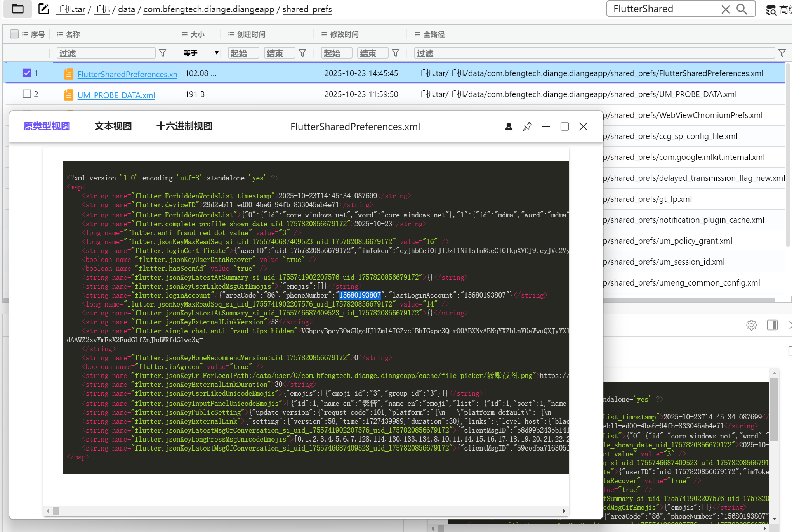The width and height of the screenshot is (792, 532).
Task: Clear the FlutterShared search text
Action: pos(725,9)
